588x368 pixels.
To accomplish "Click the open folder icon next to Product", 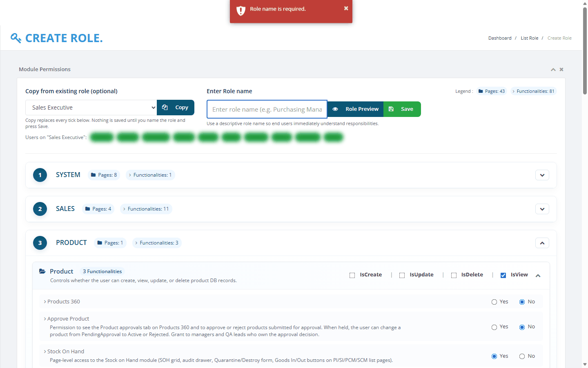I will click(42, 271).
